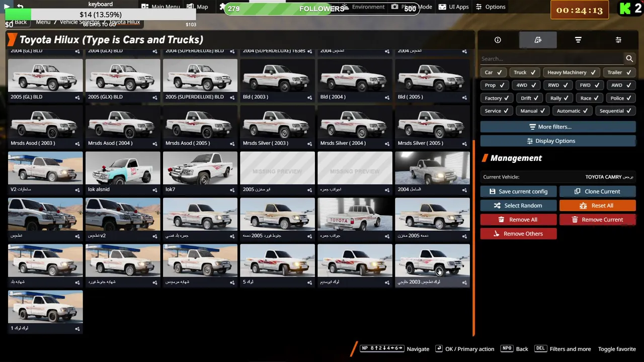The height and width of the screenshot is (362, 644).
Task: Click share icon on 2005 (GLX) BLD
Action: pos(155,97)
